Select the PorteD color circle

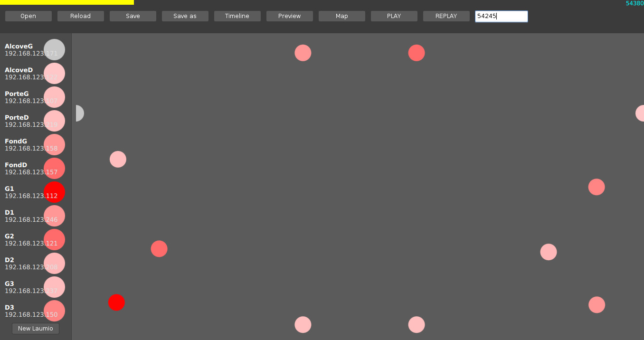coord(54,121)
